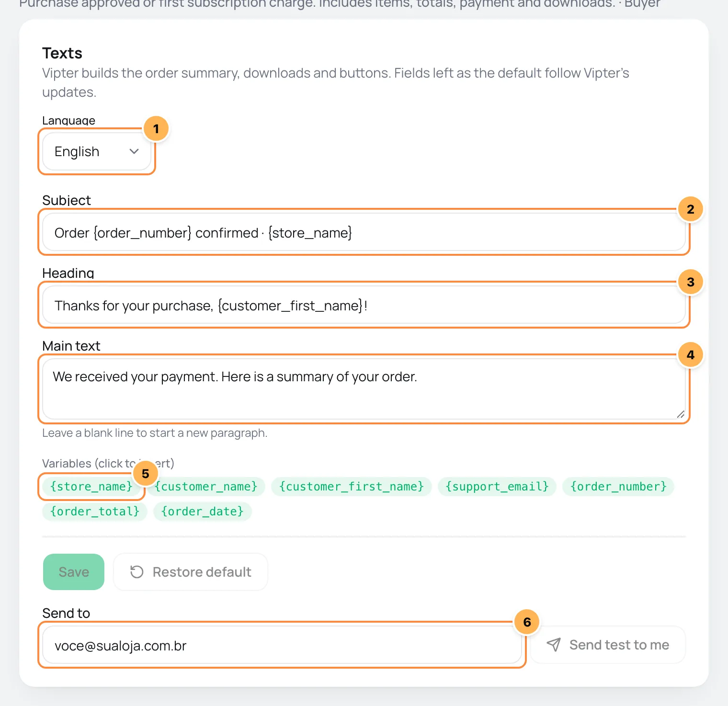Insert the {order_number} variable chip
The height and width of the screenshot is (706, 728).
[618, 487]
